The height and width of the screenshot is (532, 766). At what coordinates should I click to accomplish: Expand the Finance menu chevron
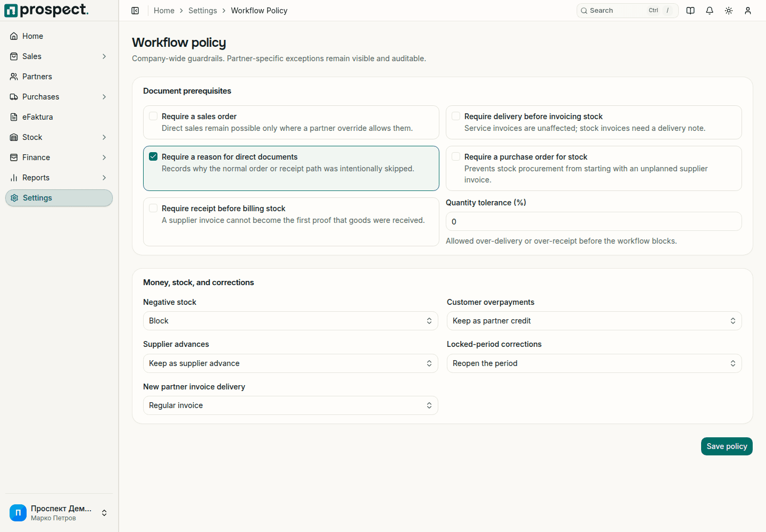pos(104,157)
